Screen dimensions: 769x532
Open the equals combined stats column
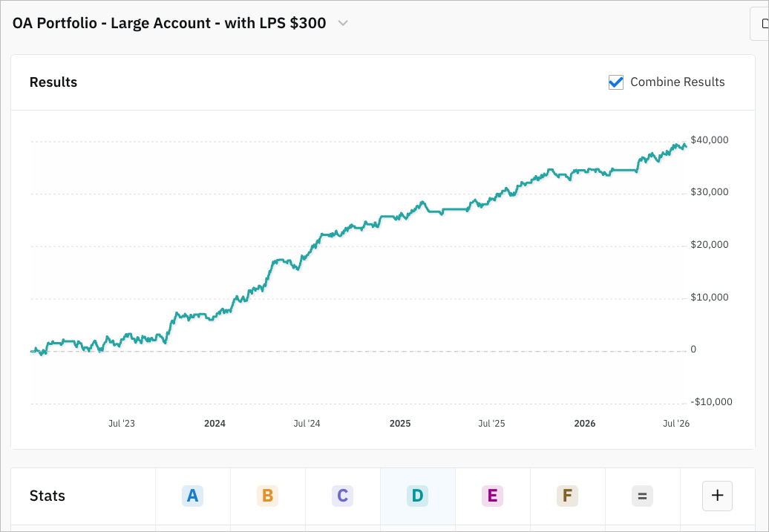click(x=643, y=496)
